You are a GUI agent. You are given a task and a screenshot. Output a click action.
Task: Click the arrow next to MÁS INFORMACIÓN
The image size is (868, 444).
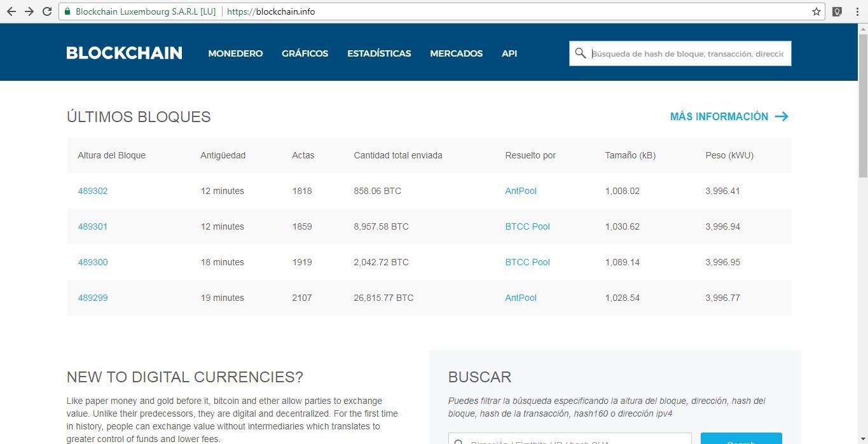click(x=782, y=116)
